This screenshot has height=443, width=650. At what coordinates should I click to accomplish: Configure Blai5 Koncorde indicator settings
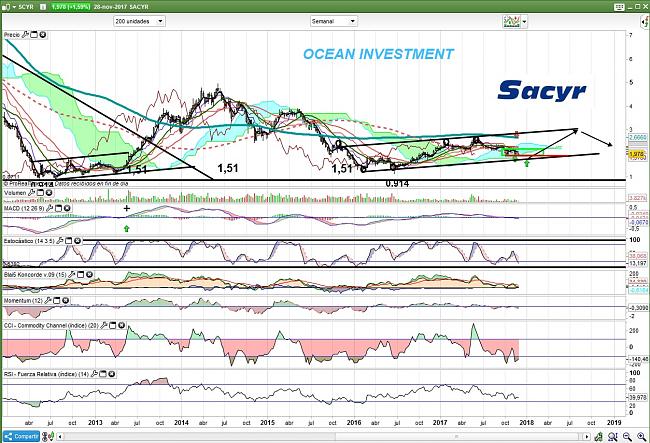click(x=71, y=274)
